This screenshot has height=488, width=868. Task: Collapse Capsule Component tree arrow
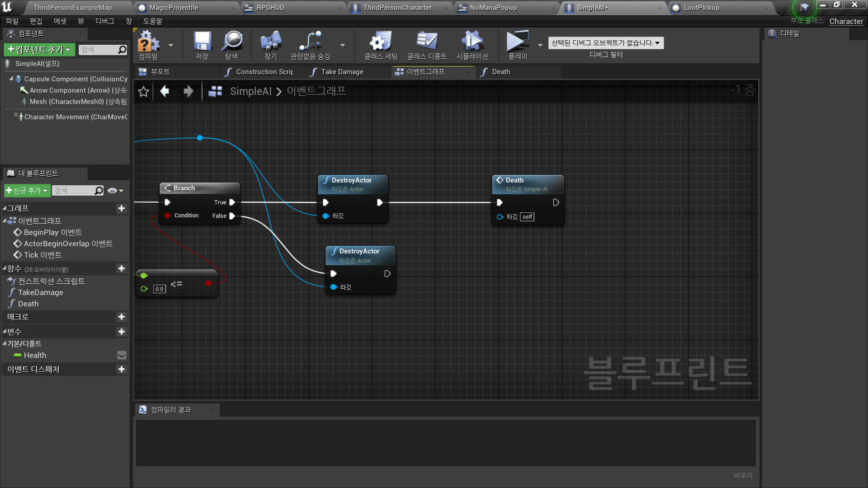click(x=11, y=79)
